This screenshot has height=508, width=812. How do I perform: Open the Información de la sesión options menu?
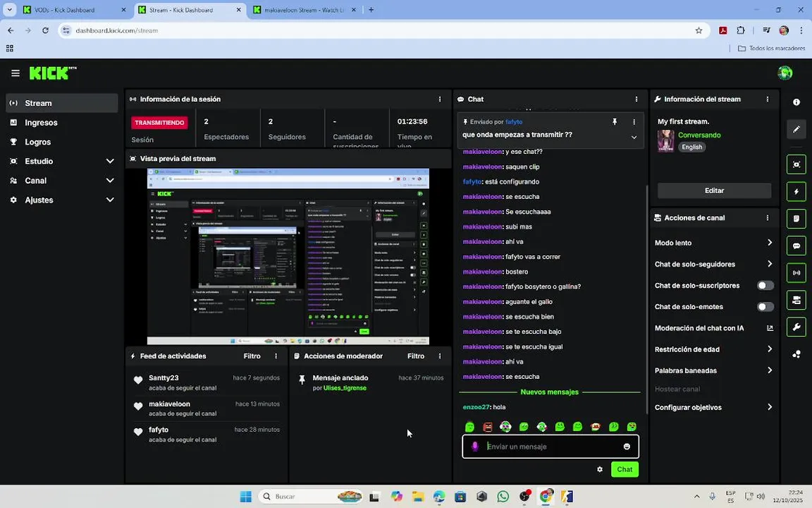(440, 99)
